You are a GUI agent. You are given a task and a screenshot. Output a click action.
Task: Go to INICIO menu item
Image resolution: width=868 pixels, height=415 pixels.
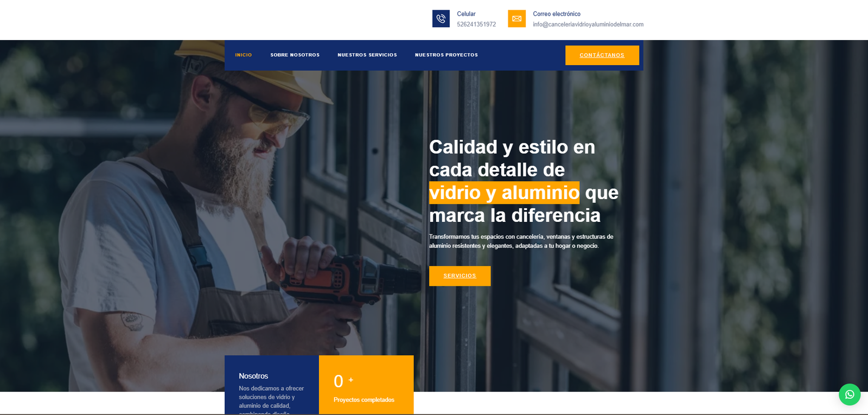[x=244, y=55]
